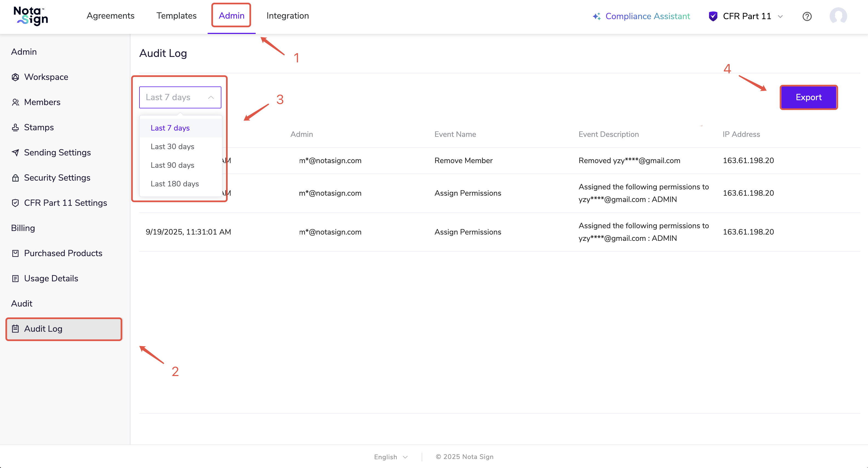Go to Usage Details page
This screenshot has height=468, width=868.
(x=51, y=278)
